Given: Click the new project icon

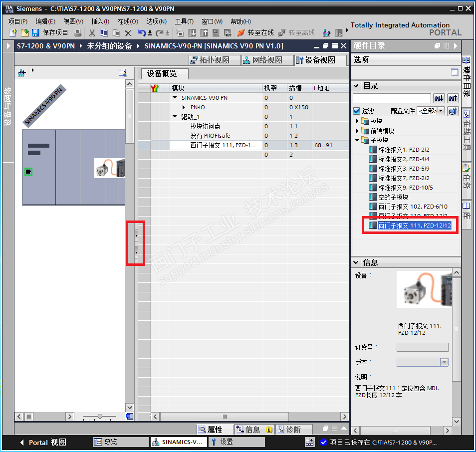Looking at the screenshot, I should [x=13, y=33].
